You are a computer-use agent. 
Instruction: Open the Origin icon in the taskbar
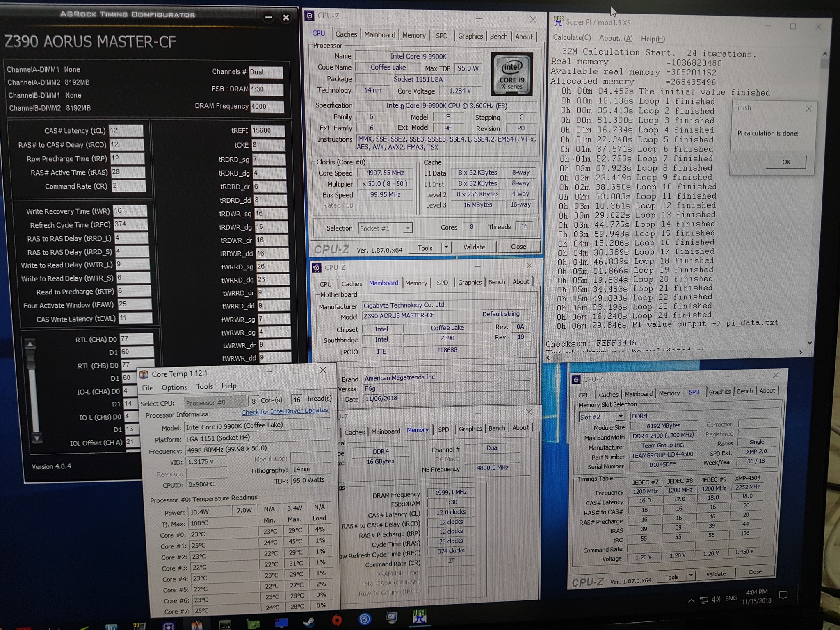pyautogui.click(x=336, y=620)
